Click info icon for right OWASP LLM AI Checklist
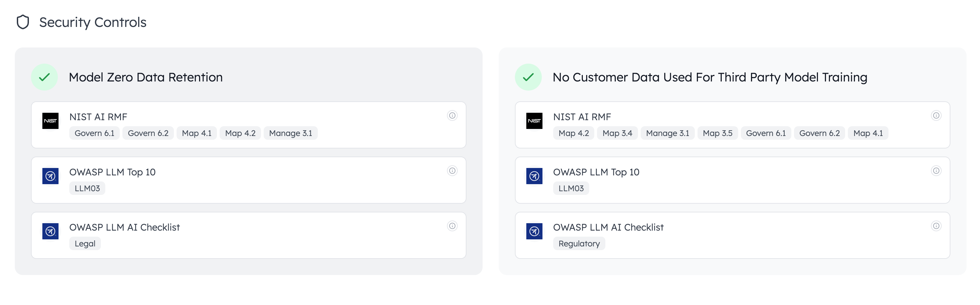 [x=936, y=226]
